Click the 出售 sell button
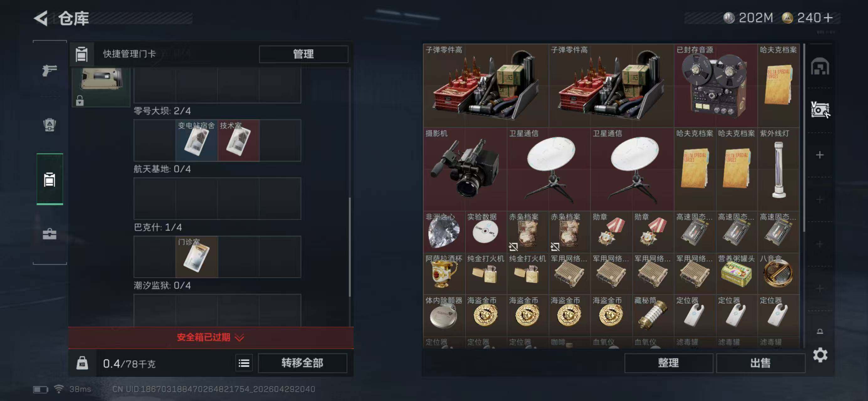The image size is (868, 401). 760,363
